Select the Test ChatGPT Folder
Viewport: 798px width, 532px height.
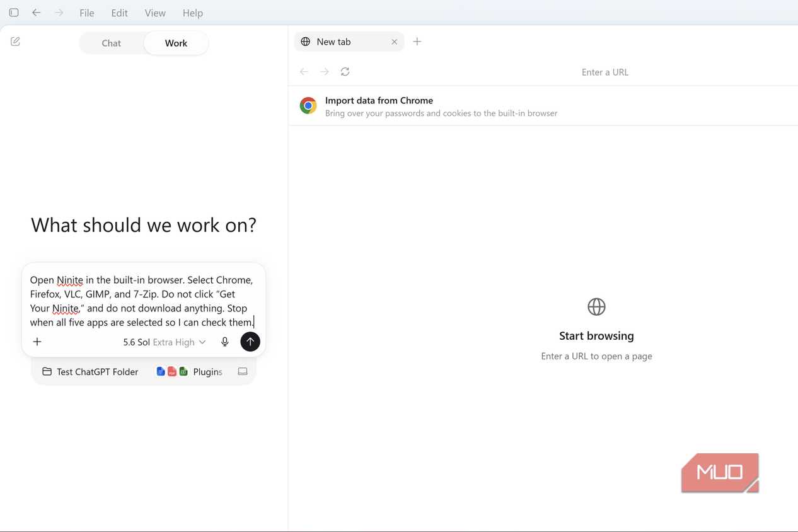pos(90,372)
